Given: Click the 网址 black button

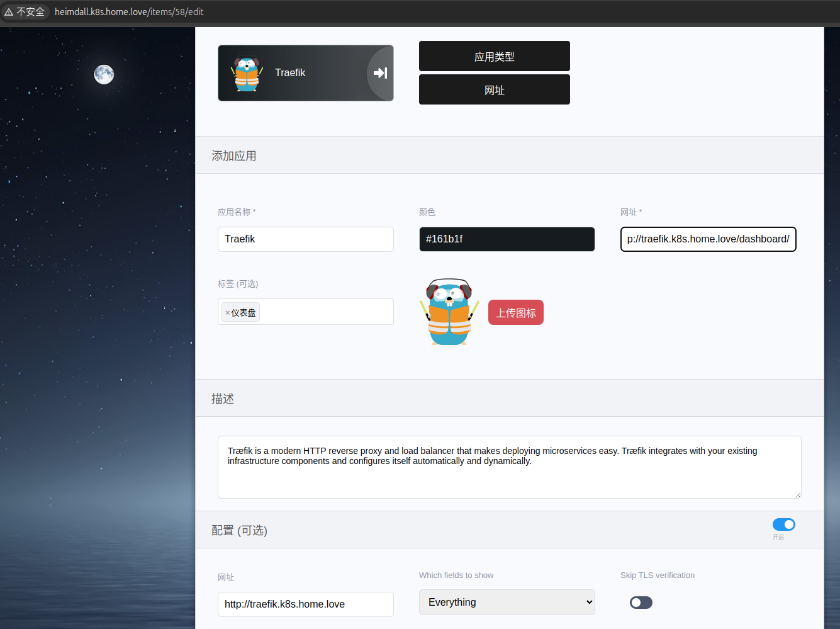Looking at the screenshot, I should tap(495, 89).
